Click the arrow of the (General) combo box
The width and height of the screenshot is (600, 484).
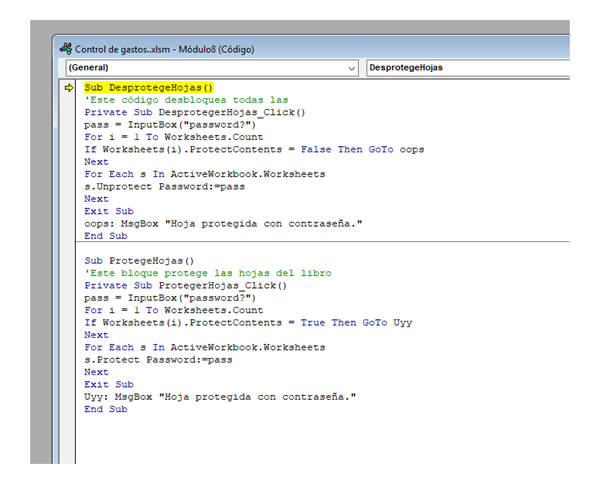point(351,67)
